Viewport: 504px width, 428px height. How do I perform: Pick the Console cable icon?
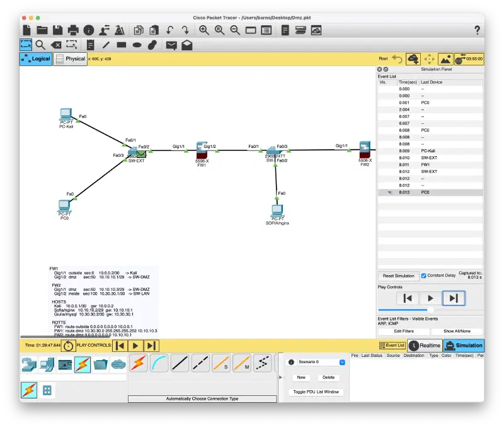click(x=159, y=363)
